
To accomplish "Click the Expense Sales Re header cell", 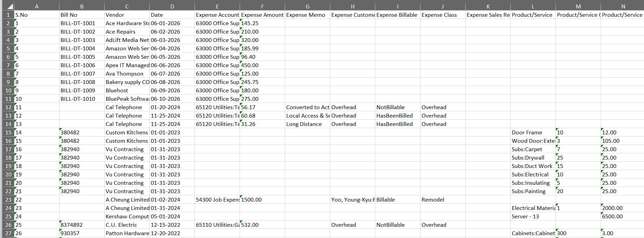I will 488,15.
